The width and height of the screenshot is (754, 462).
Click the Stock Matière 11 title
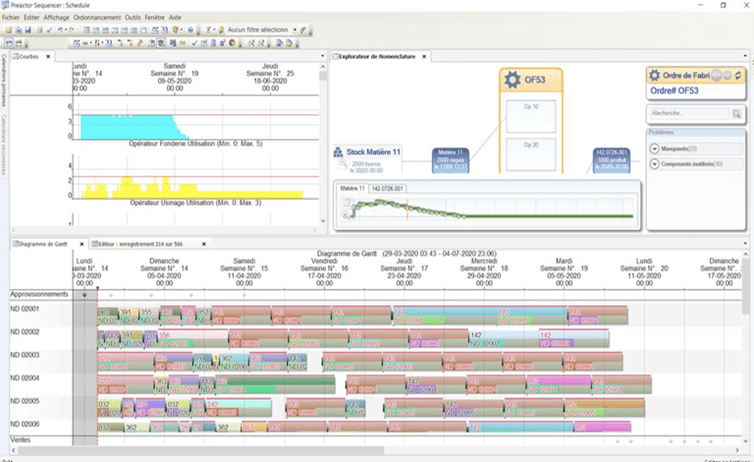(373, 152)
